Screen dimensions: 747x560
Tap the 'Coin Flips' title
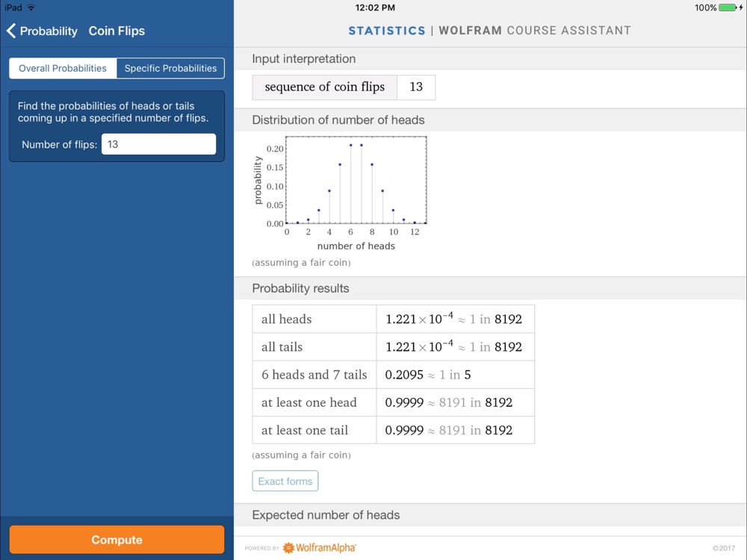coord(117,31)
